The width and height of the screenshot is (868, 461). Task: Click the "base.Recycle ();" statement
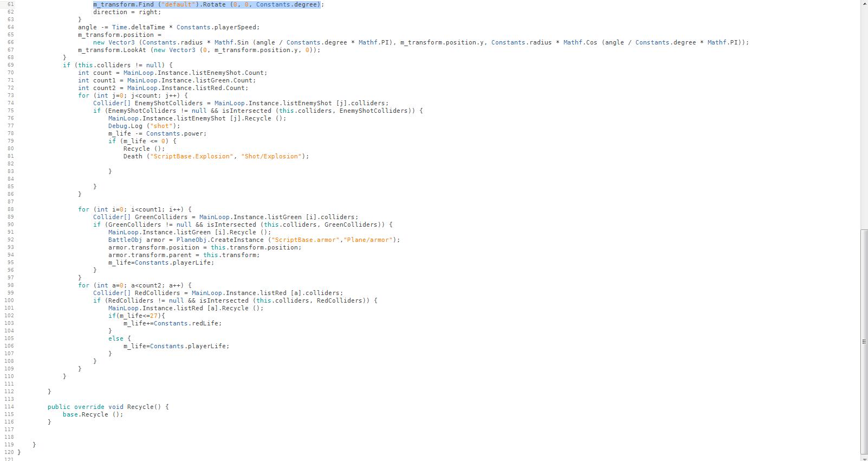pos(93,414)
